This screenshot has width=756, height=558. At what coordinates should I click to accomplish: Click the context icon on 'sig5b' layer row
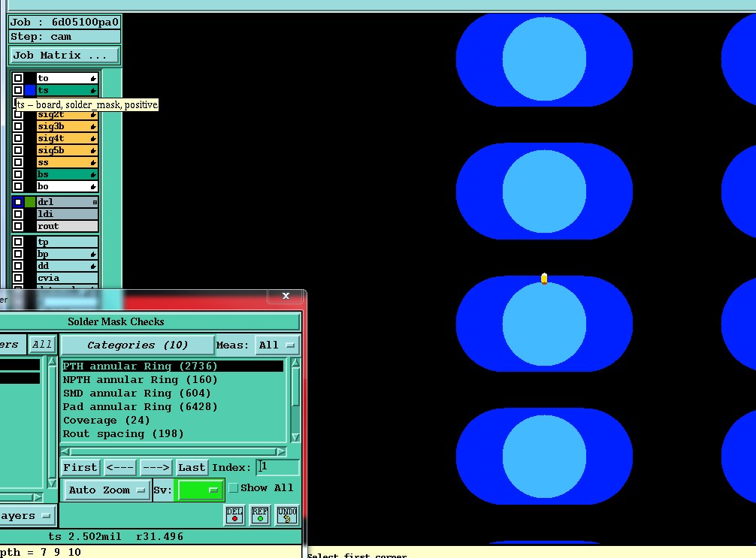[93, 150]
